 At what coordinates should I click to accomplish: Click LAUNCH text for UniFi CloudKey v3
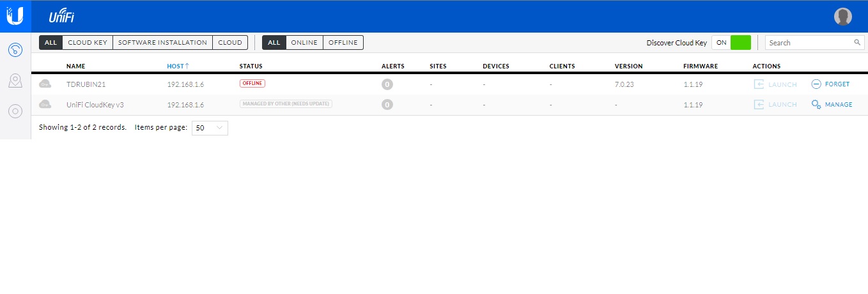[x=782, y=104]
